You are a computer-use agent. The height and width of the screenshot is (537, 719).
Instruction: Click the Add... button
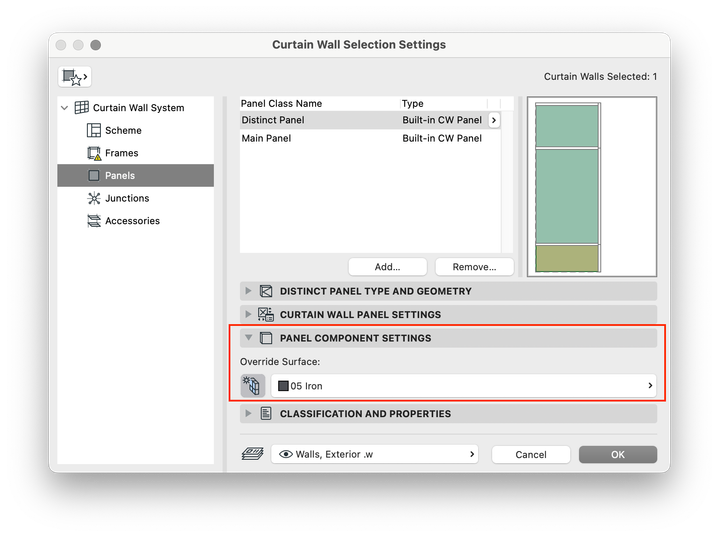coord(387,267)
